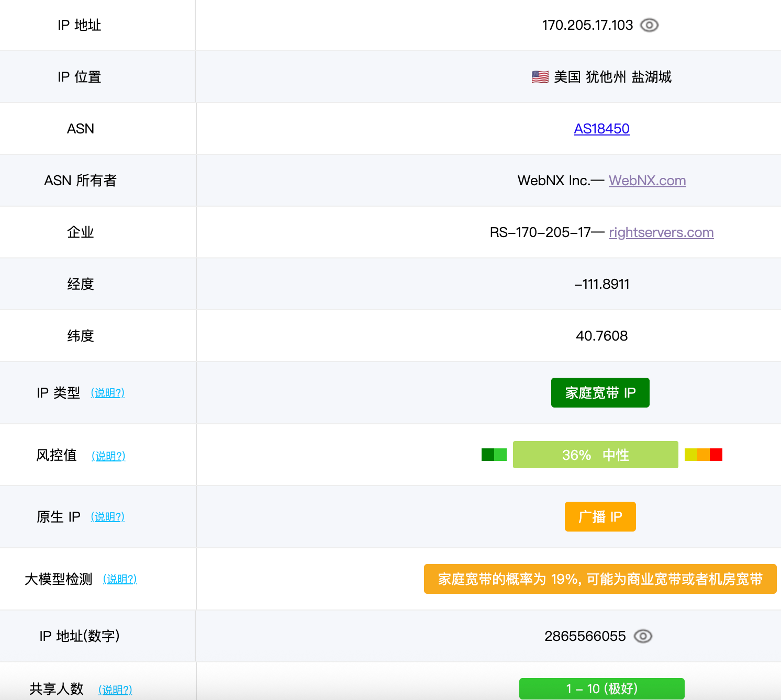Click the 家庭宽带的概率为 19% detection banner
This screenshot has width=781, height=700.
coord(600,579)
